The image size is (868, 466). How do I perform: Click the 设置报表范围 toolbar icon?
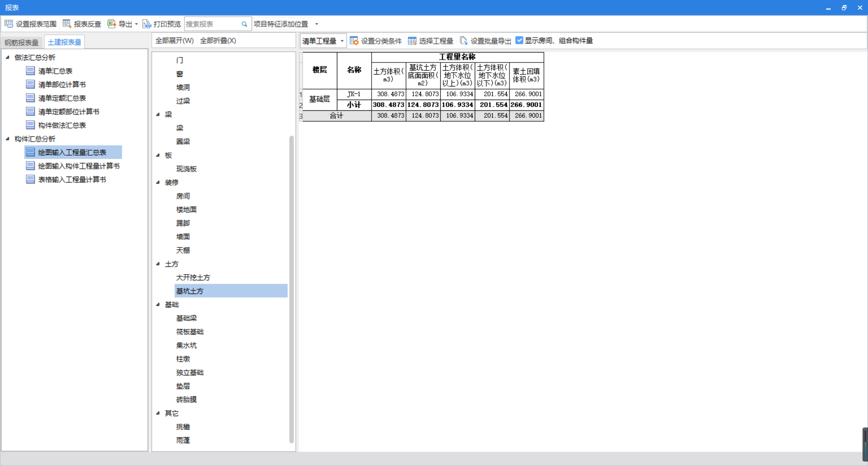9,24
